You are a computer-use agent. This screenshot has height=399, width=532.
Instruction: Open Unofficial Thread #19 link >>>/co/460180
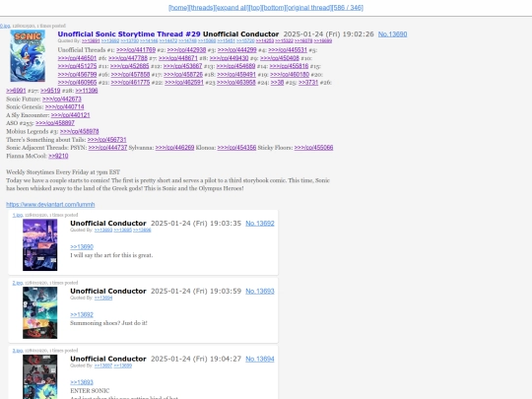pos(290,74)
